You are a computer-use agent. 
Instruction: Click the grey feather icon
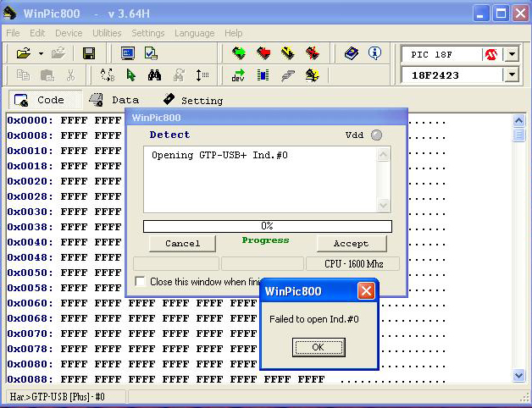pyautogui.click(x=288, y=75)
